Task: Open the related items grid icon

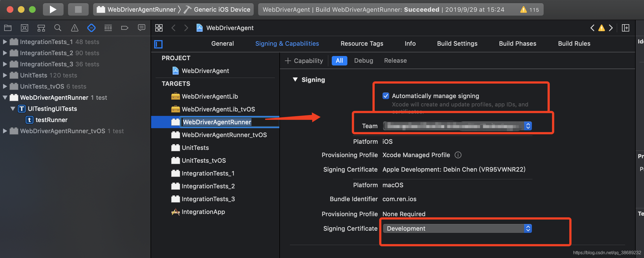Action: pyautogui.click(x=159, y=28)
